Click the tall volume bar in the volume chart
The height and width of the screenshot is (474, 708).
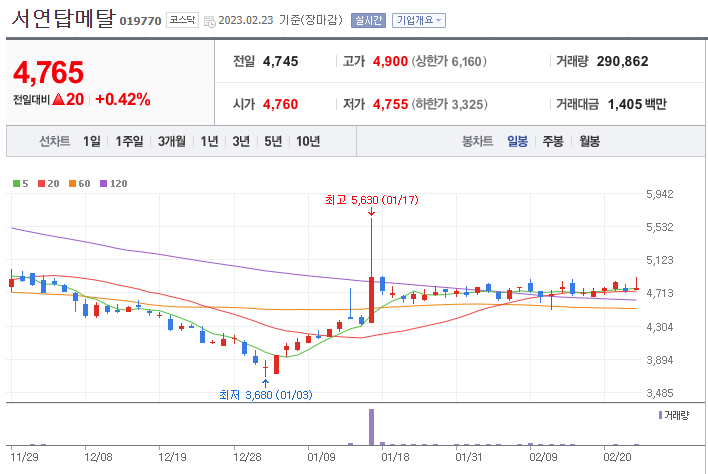coord(372,427)
